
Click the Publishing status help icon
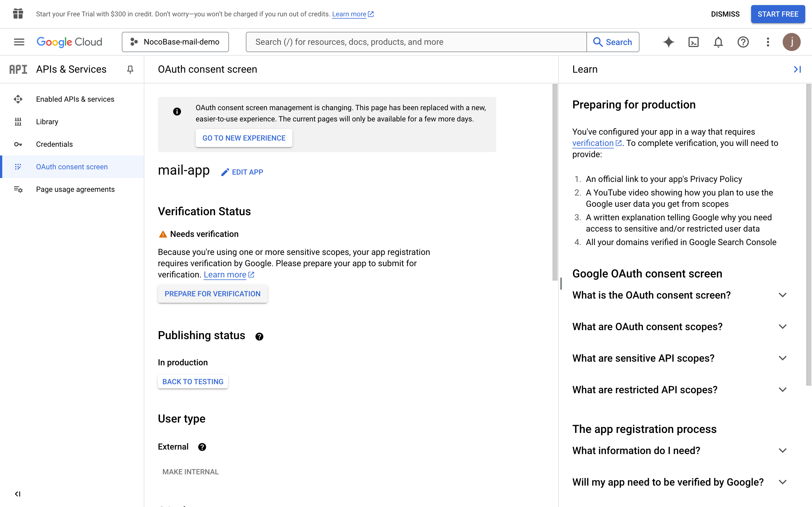pos(259,336)
